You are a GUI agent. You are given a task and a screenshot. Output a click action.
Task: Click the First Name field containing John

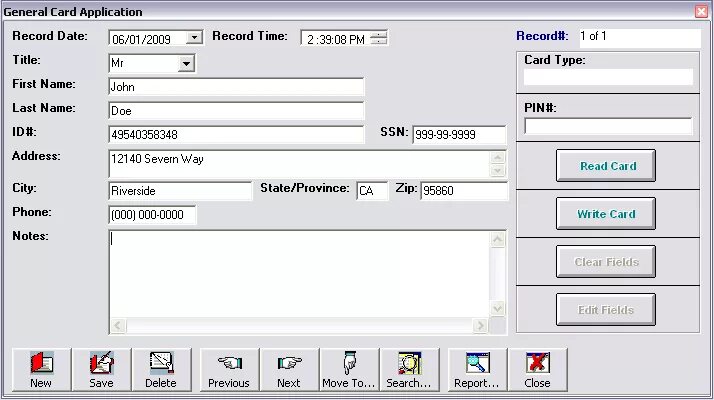[x=236, y=87]
